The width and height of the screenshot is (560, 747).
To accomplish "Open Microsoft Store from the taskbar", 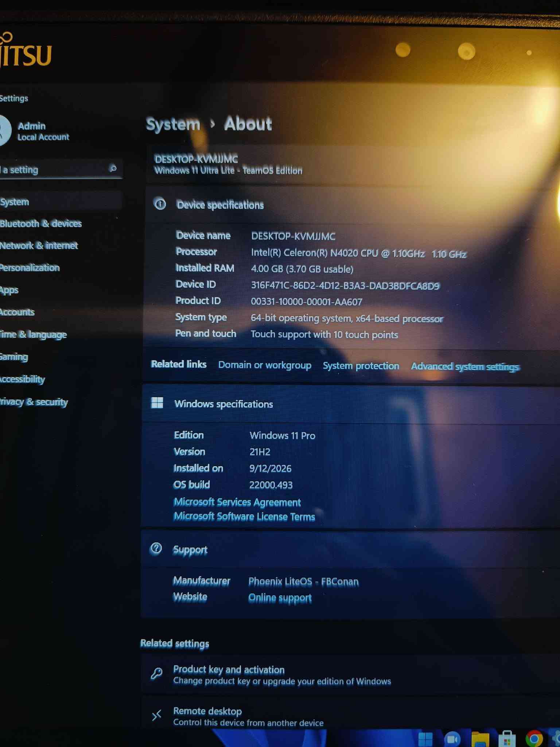I will click(x=507, y=739).
